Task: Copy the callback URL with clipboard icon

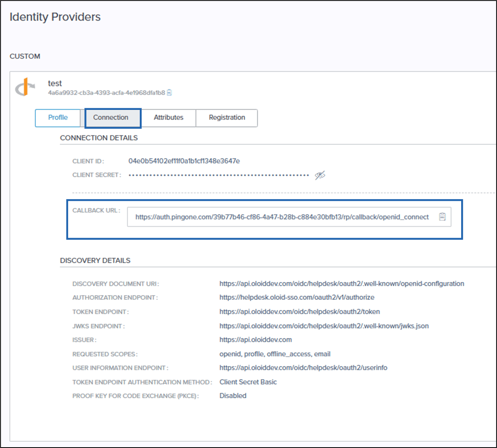Action: 442,217
